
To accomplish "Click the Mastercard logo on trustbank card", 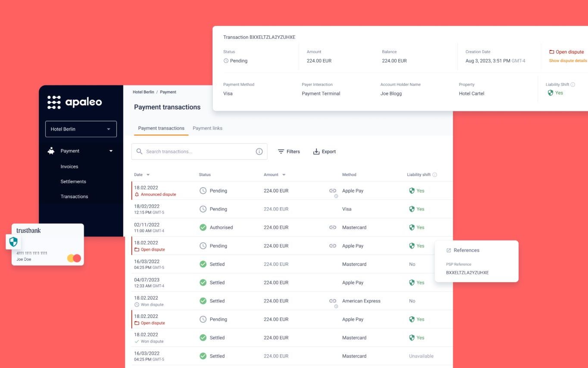I will tap(74, 258).
